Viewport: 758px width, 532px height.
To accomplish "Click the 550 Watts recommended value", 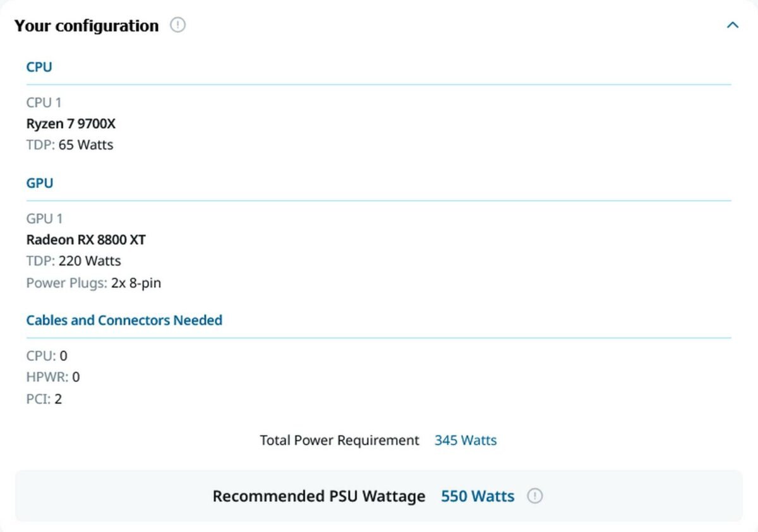I will click(x=478, y=496).
